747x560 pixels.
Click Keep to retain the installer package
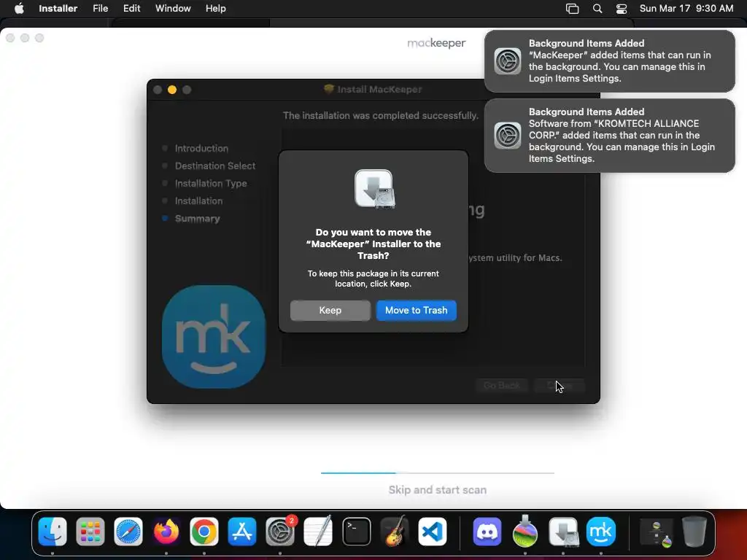[330, 311]
